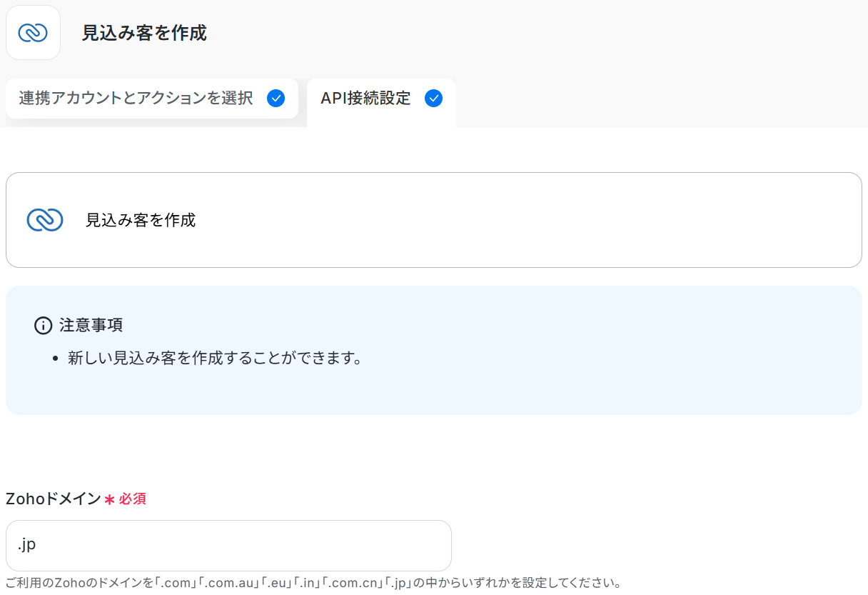Click the Zoho chain-link icon inside the action card

pyautogui.click(x=45, y=220)
